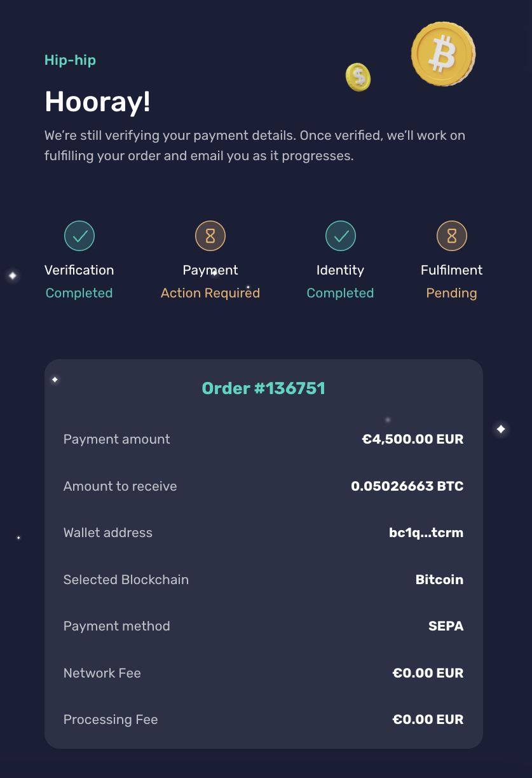Click the Identity Completed status text
The width and height of the screenshot is (532, 778).
point(340,293)
